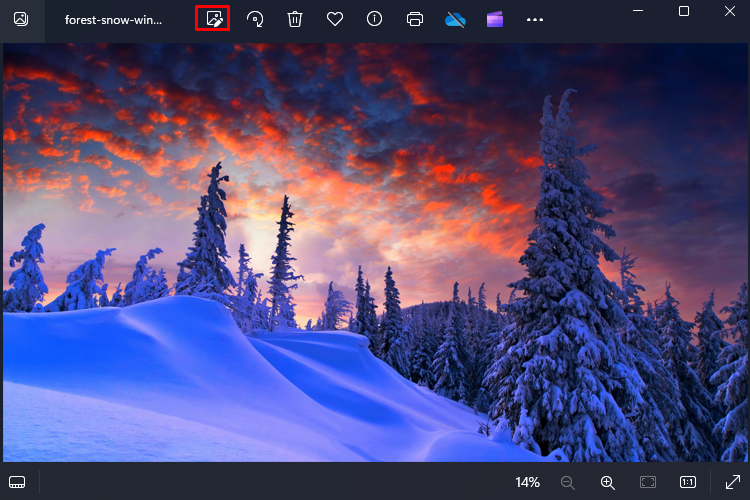Open the Edit image tool
The width and height of the screenshot is (750, 500).
[x=213, y=19]
